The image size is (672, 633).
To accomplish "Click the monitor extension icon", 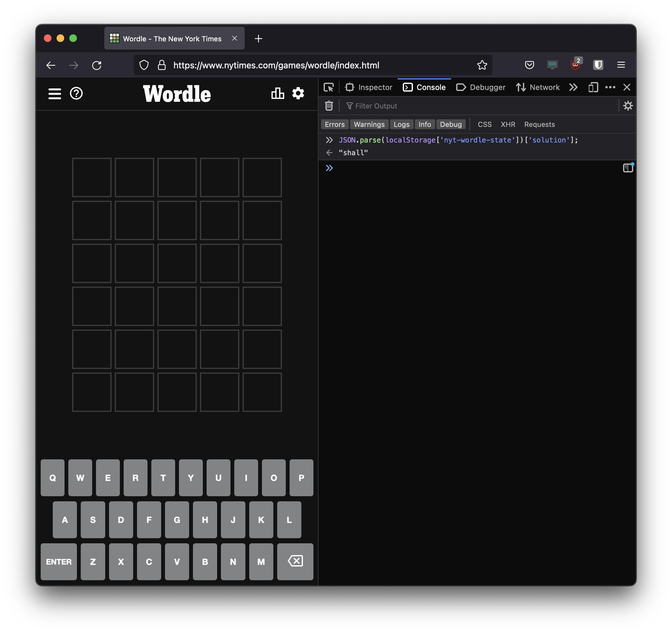I will pyautogui.click(x=552, y=65).
